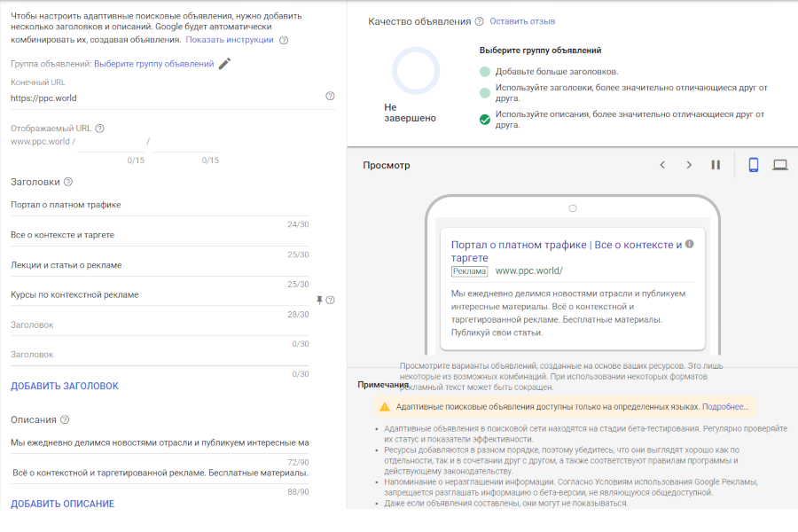Click help icon next to final URL field
Viewport: 798px width, 532px height.
pyautogui.click(x=330, y=96)
